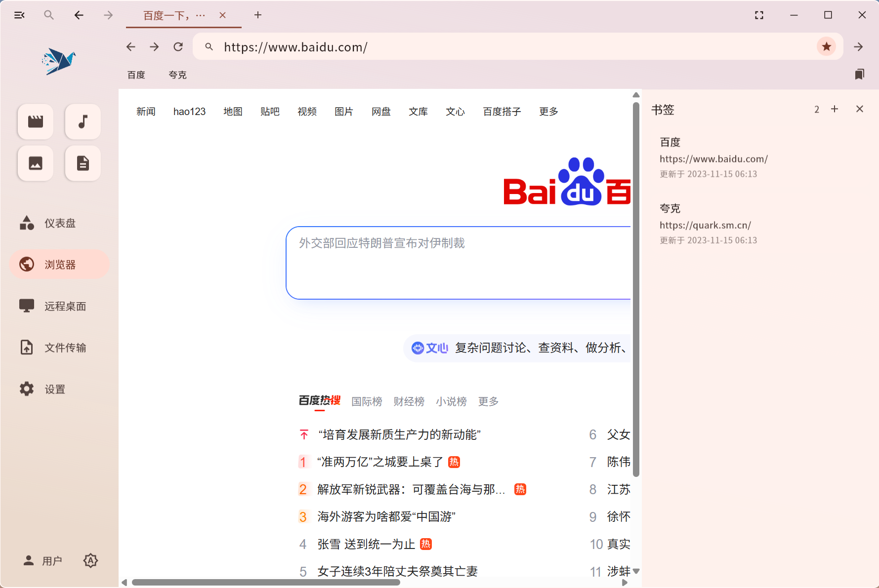
Task: Open 地图 link
Action: [233, 112]
